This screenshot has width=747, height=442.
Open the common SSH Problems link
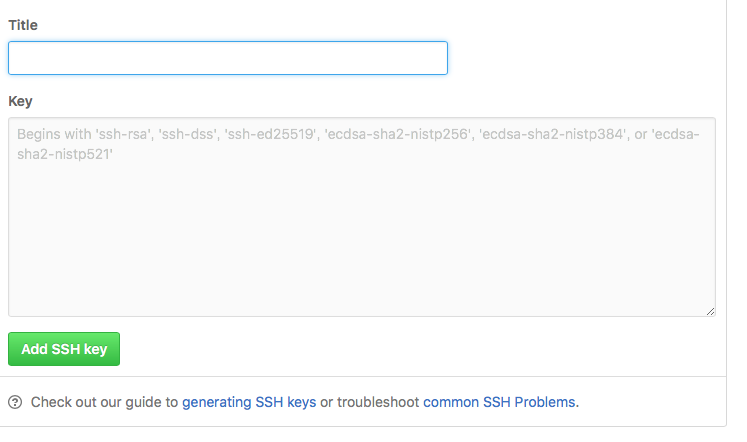tap(499, 403)
